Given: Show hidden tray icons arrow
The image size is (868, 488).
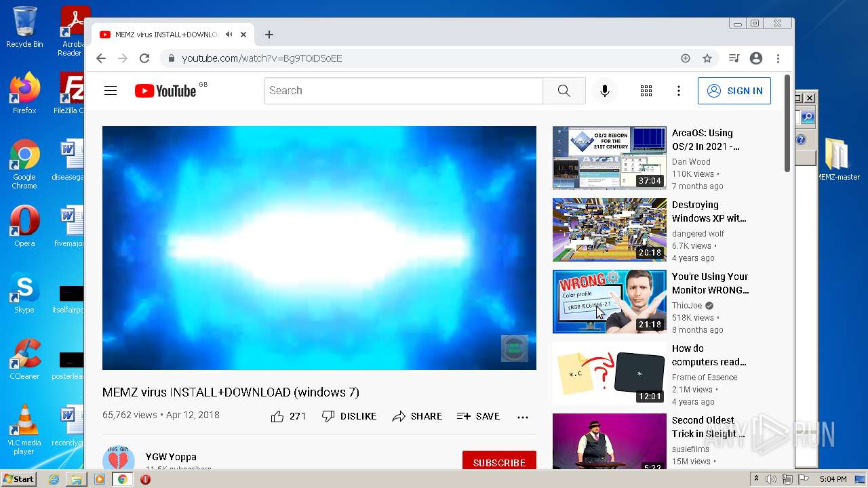Looking at the screenshot, I should coord(756,479).
